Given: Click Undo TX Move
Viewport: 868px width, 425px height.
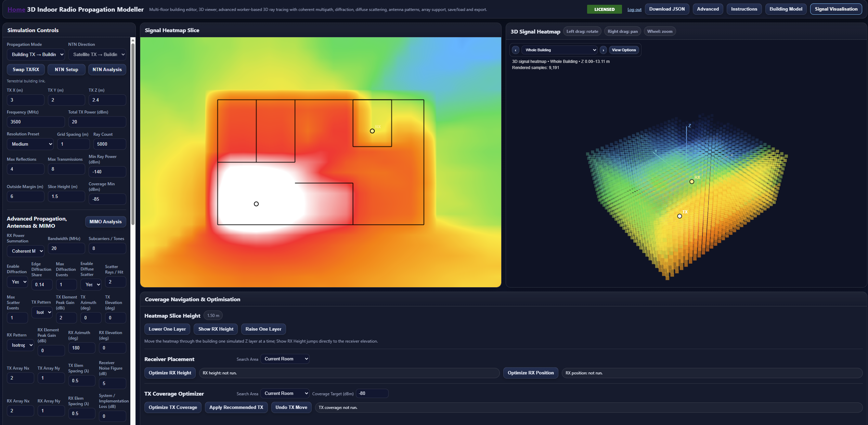Looking at the screenshot, I should click(291, 407).
